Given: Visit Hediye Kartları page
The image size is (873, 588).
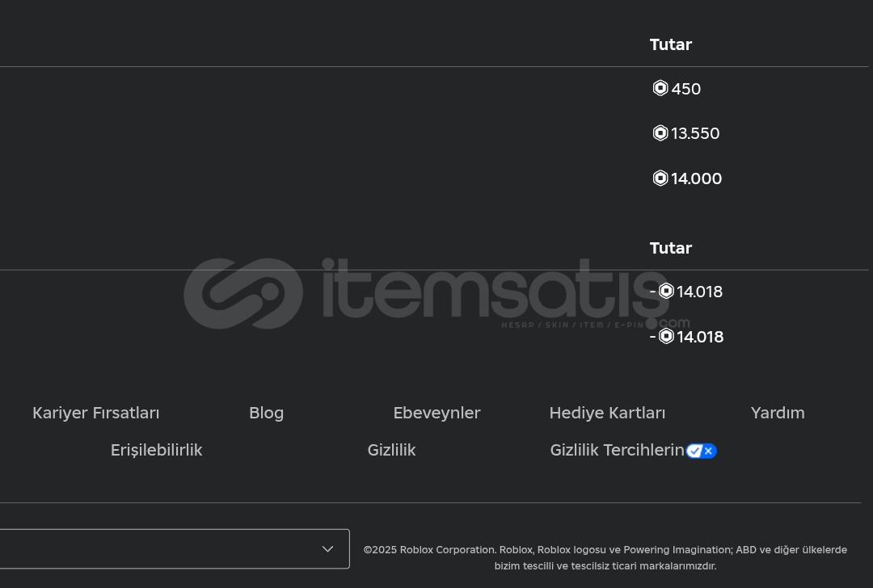Looking at the screenshot, I should point(607,413).
